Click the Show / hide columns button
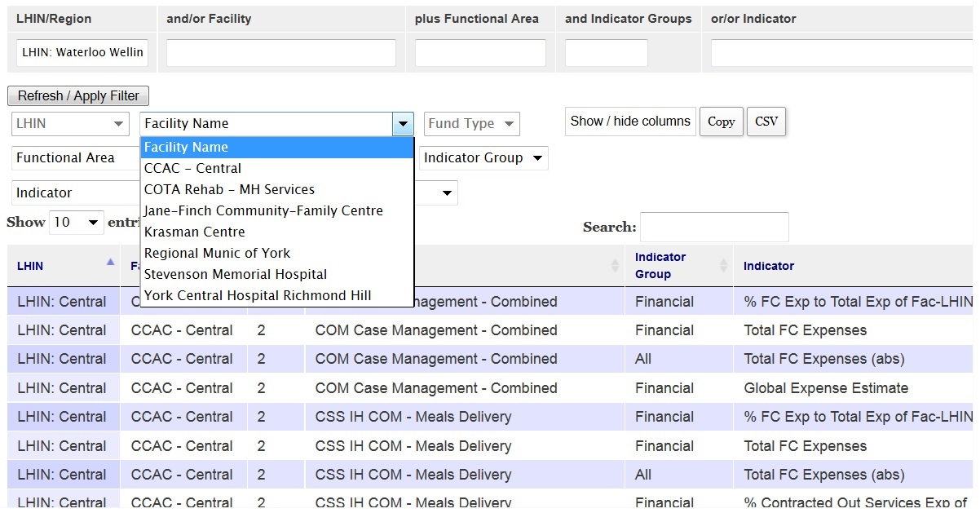 point(630,122)
